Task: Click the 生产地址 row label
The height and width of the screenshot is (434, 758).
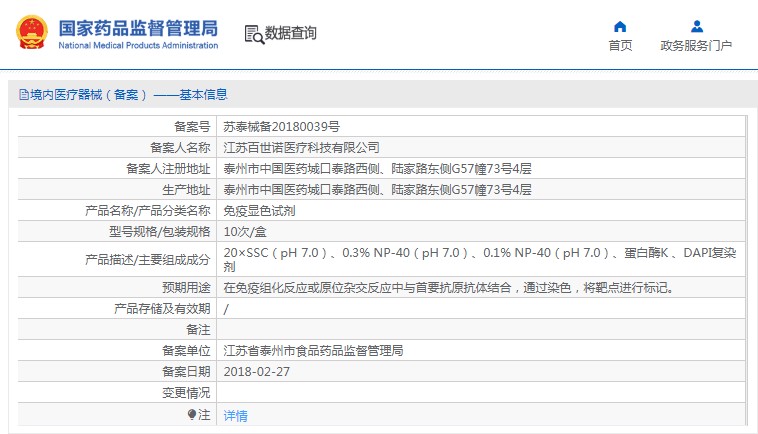Action: (x=187, y=190)
